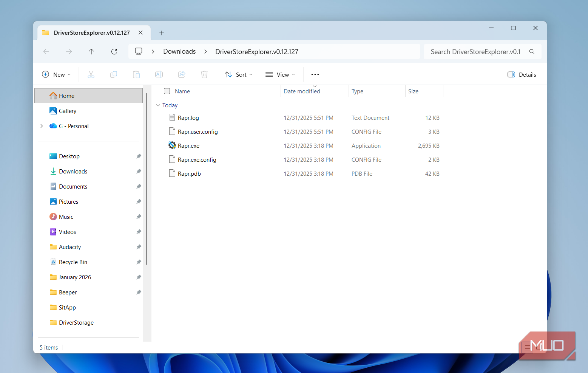Viewport: 588px width, 373px height.
Task: Open the Sort dropdown menu
Action: tap(238, 74)
